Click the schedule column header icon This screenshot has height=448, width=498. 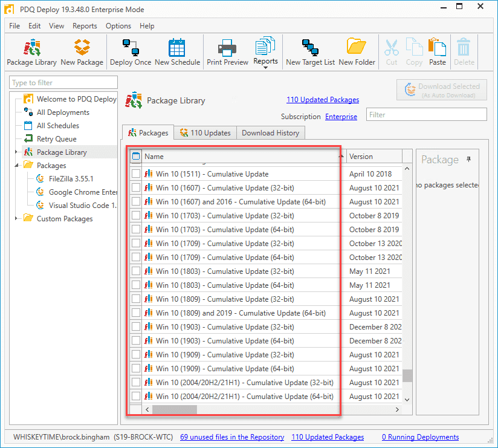(x=136, y=157)
